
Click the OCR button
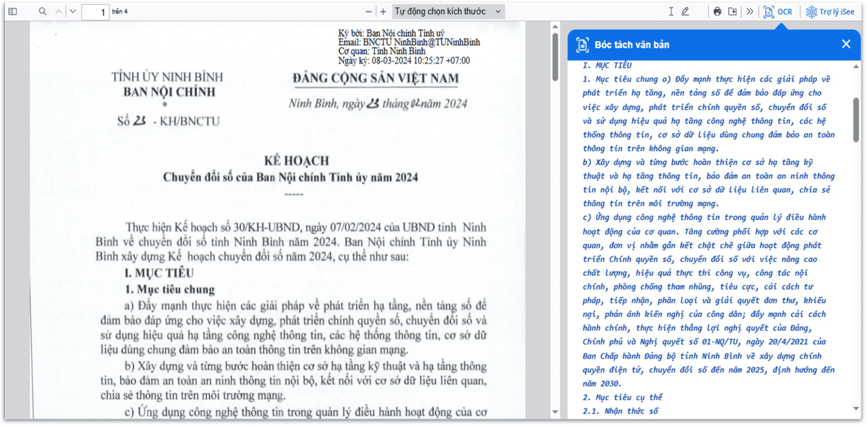778,11
